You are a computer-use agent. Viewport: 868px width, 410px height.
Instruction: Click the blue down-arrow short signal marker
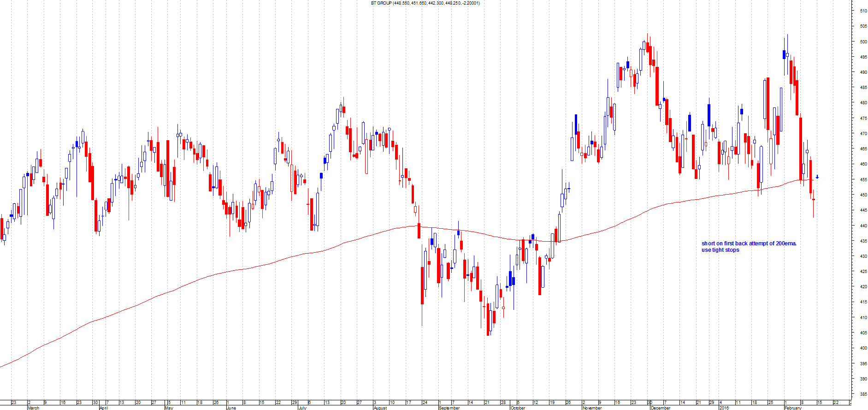[817, 177]
